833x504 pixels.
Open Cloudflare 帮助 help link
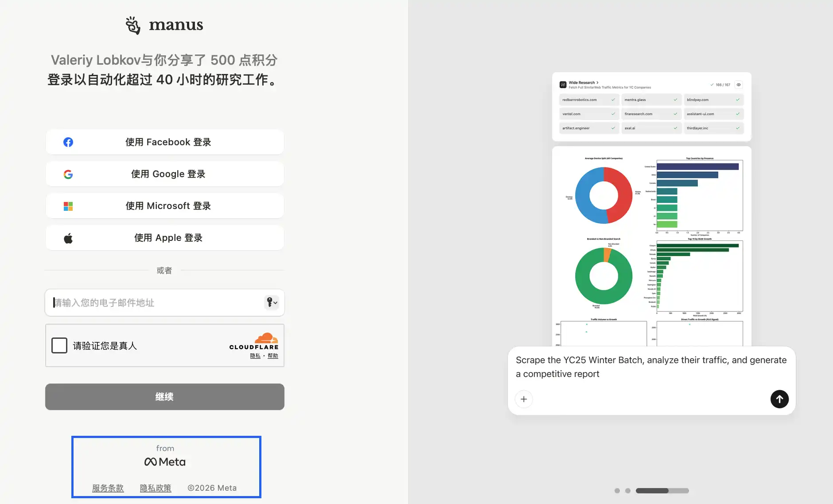pos(273,356)
